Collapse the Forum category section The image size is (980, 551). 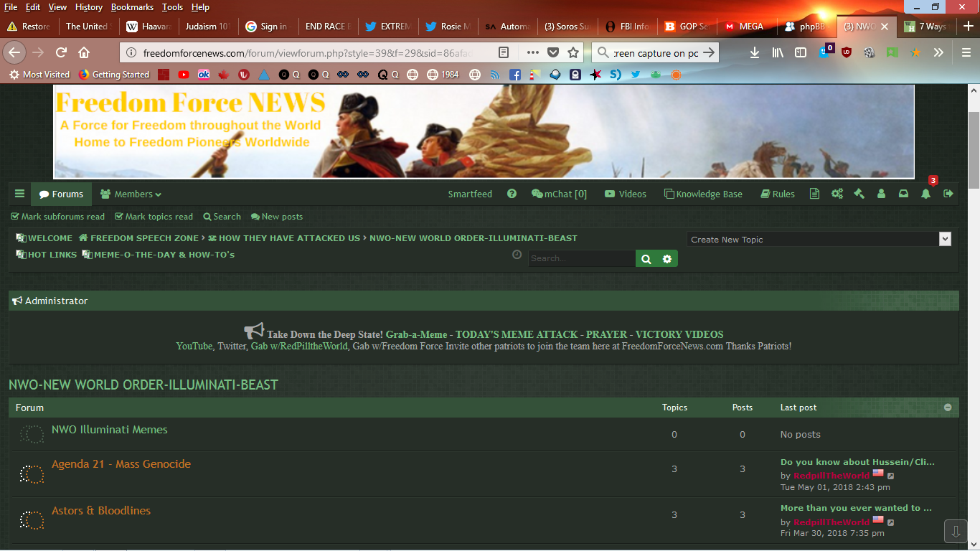click(948, 408)
